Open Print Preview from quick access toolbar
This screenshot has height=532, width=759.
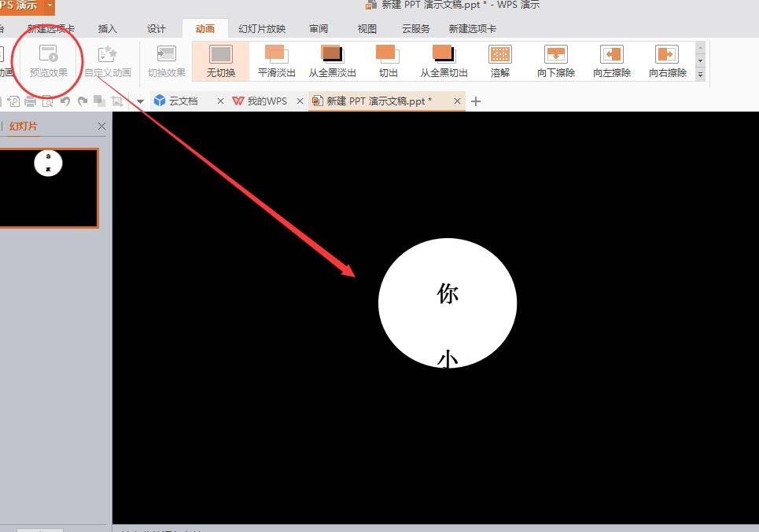tap(47, 101)
